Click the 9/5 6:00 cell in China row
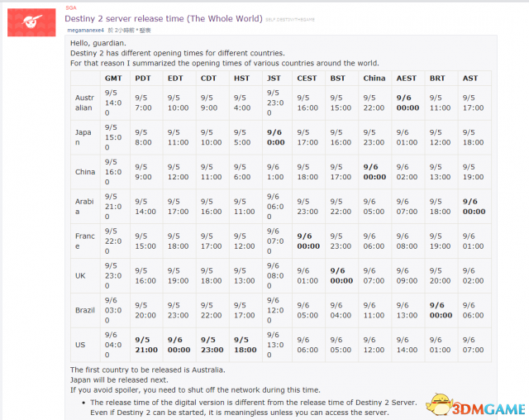This screenshot has height=420, width=529. [242, 172]
